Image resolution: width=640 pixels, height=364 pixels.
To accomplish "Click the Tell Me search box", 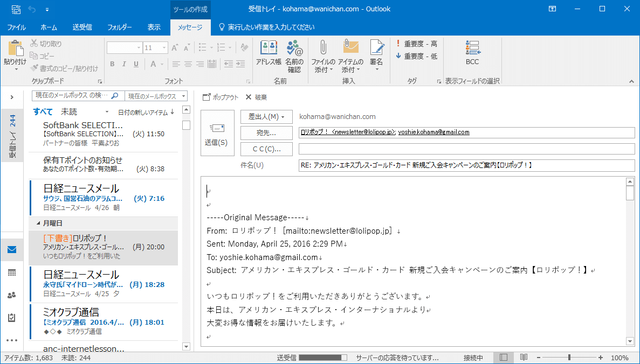I will tap(267, 27).
